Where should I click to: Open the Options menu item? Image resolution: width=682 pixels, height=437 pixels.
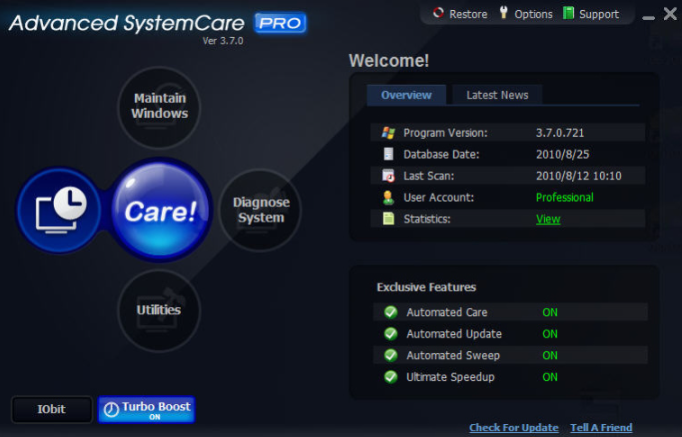click(x=526, y=14)
